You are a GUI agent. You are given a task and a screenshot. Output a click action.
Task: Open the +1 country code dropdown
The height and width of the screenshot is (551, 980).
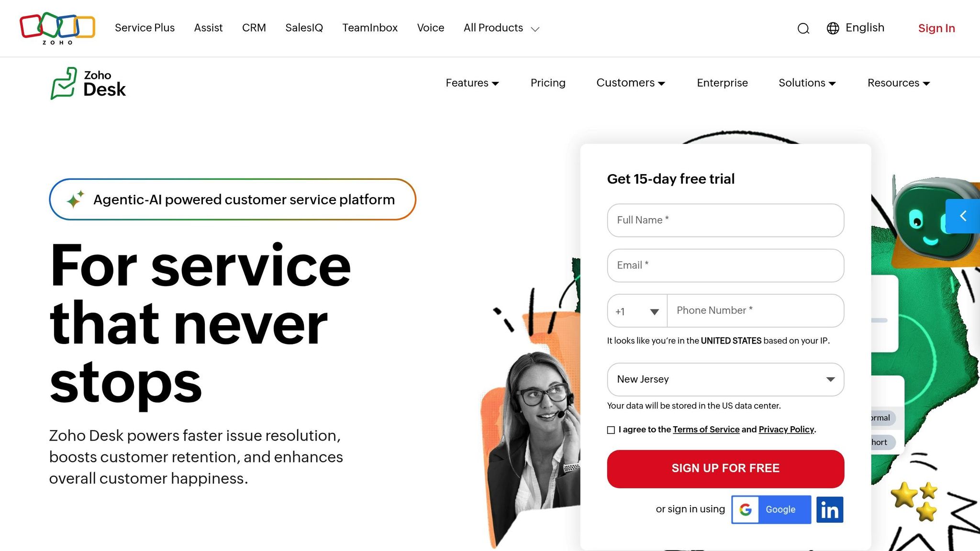637,311
